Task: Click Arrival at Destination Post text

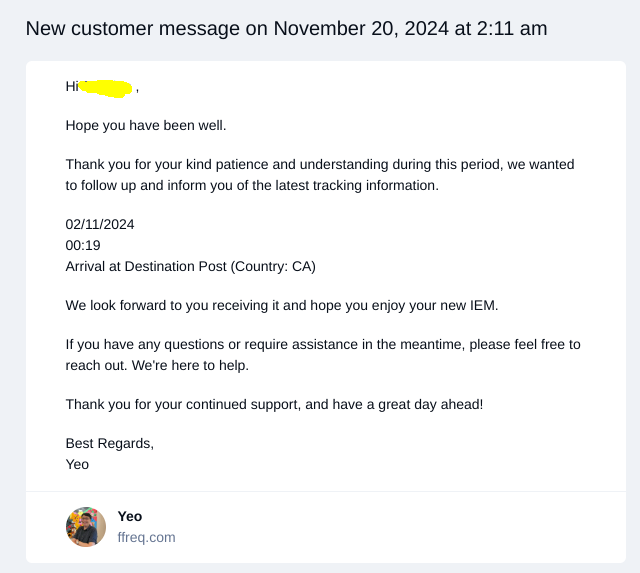Action: click(x=146, y=266)
